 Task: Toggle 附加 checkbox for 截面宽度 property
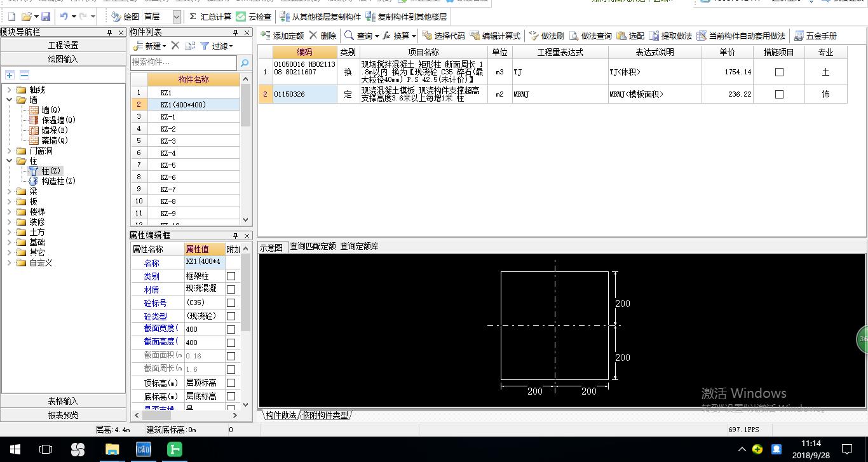coord(231,329)
